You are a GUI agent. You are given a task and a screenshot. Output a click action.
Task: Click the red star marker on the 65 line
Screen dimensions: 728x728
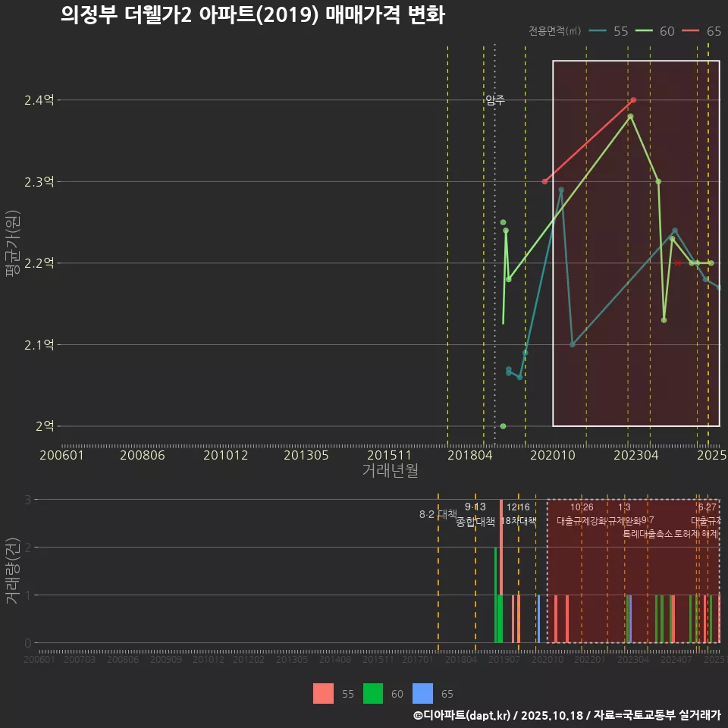677,262
